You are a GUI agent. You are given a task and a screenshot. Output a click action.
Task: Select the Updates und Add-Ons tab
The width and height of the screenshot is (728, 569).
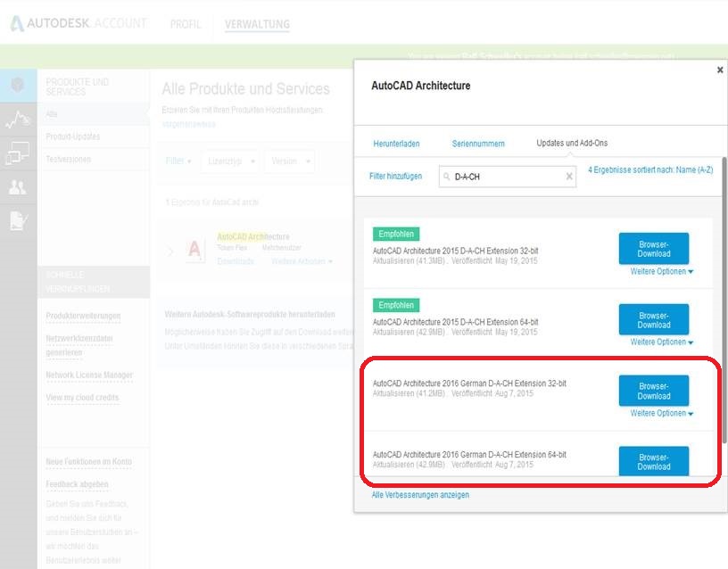(x=572, y=143)
